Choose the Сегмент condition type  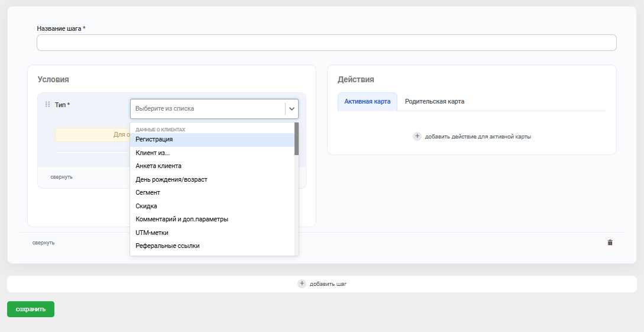click(x=148, y=193)
